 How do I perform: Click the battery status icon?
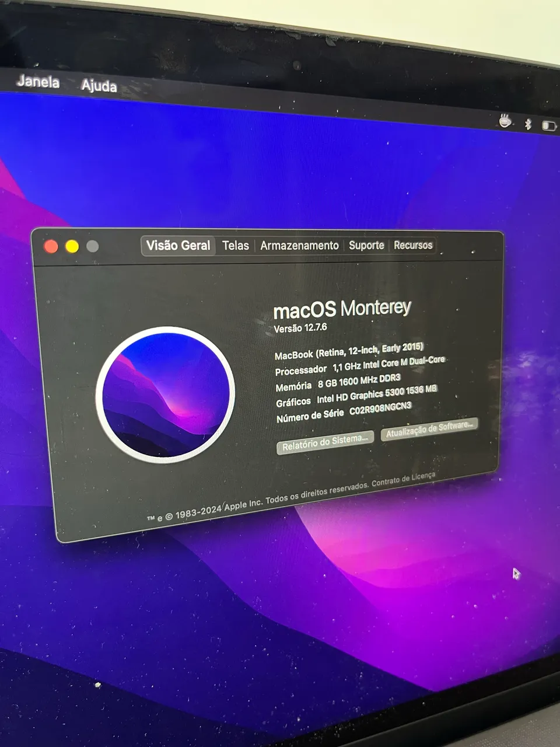coord(548,125)
